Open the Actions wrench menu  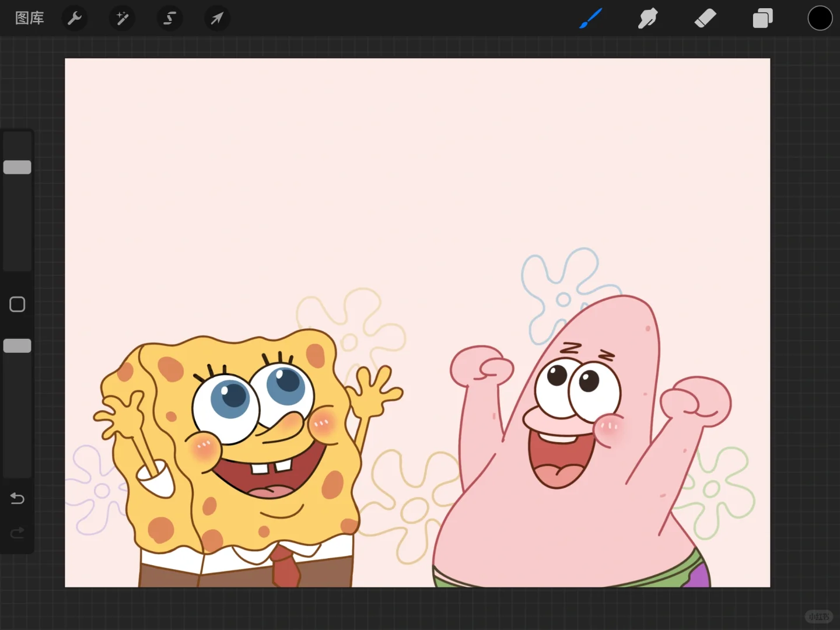[75, 19]
